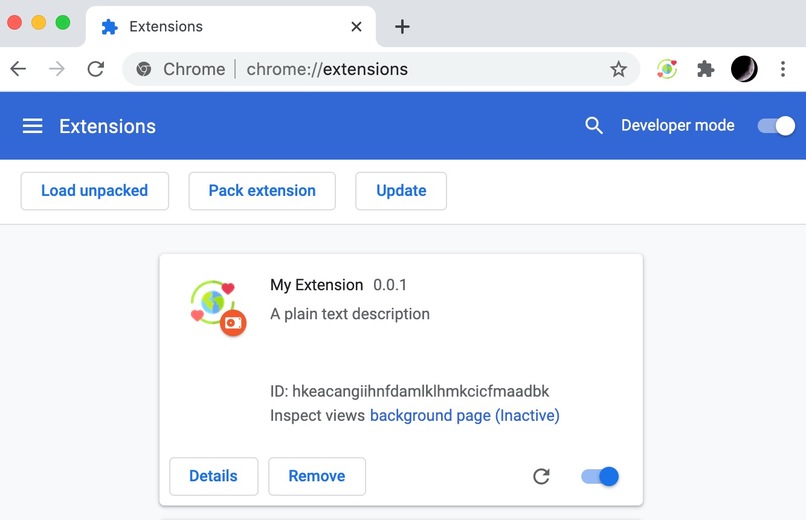The height and width of the screenshot is (520, 806).
Task: Open My Extension icon in browser toolbar
Action: [667, 69]
